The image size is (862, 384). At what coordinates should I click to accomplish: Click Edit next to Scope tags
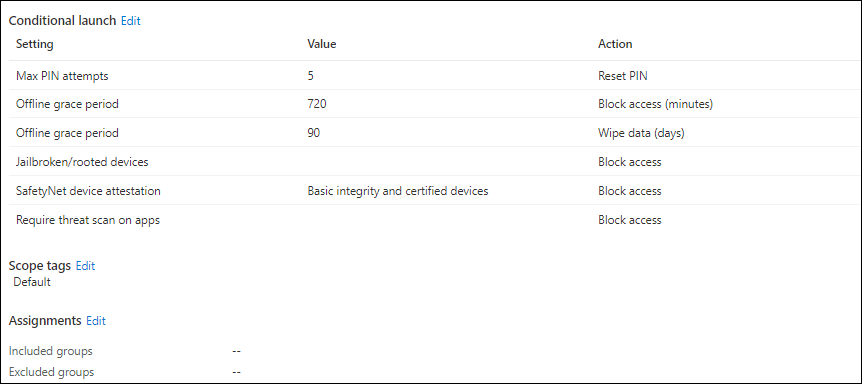pyautogui.click(x=85, y=266)
